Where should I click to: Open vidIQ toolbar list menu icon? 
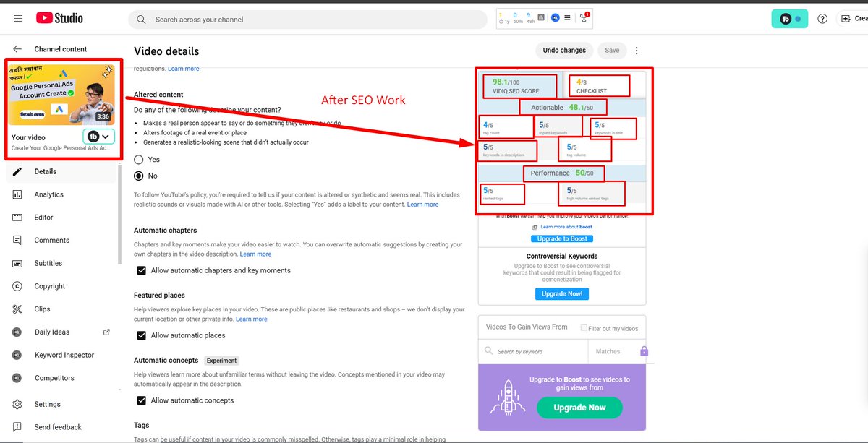click(x=567, y=17)
